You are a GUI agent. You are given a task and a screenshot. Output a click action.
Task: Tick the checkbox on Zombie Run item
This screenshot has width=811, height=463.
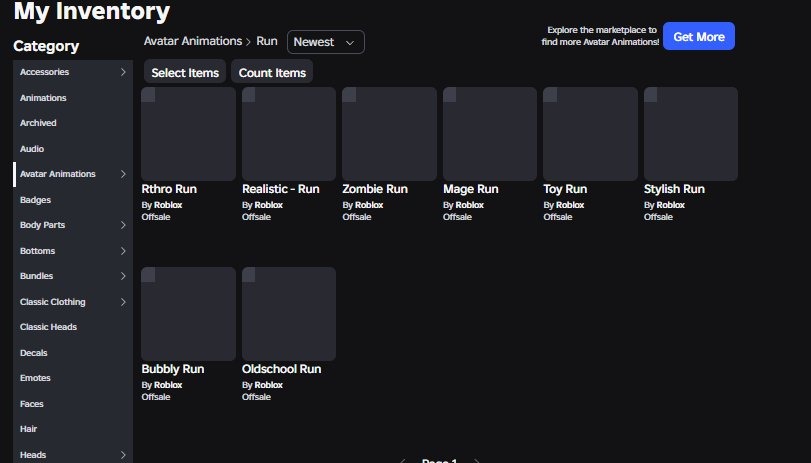click(x=349, y=95)
